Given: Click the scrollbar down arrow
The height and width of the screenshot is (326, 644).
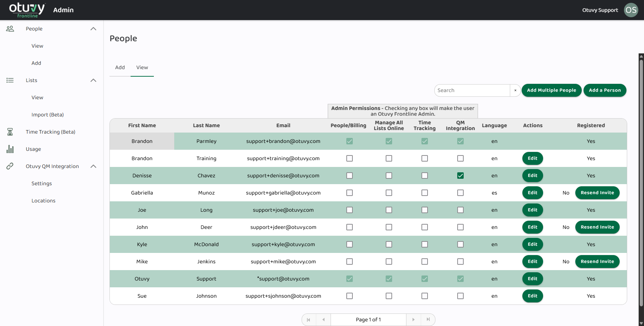Looking at the screenshot, I should [x=641, y=323].
